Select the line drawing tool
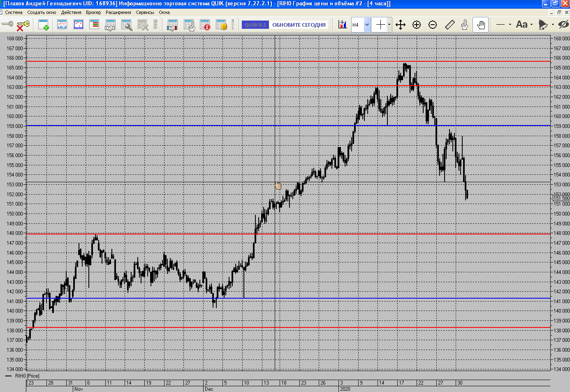 click(x=500, y=25)
